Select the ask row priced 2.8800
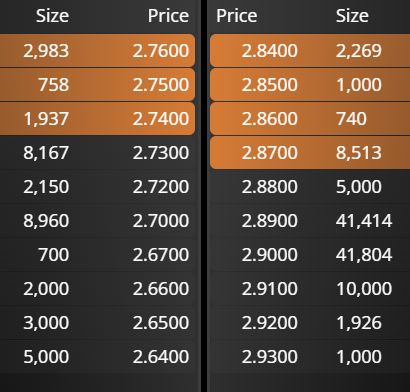This screenshot has width=410, height=392. 310,187
